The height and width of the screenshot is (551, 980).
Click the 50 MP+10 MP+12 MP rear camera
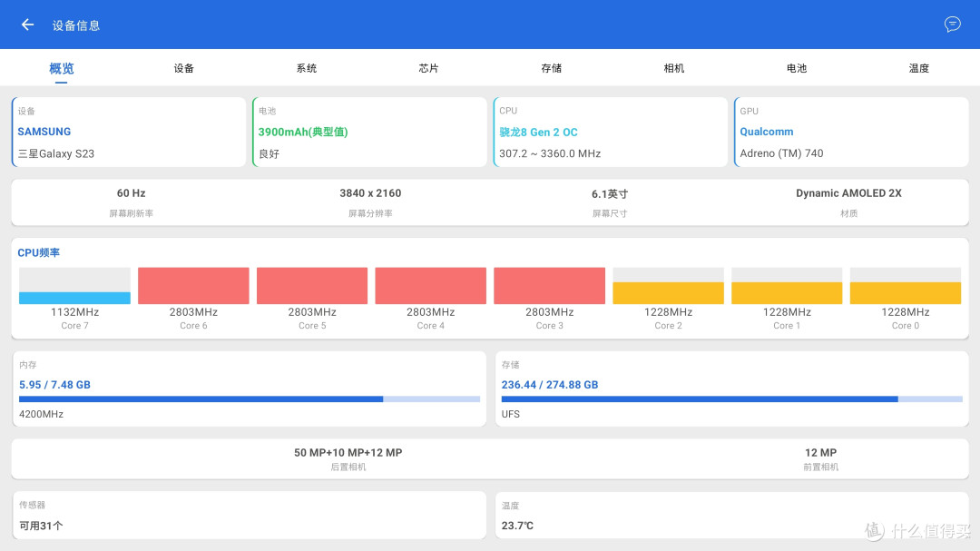click(x=348, y=453)
